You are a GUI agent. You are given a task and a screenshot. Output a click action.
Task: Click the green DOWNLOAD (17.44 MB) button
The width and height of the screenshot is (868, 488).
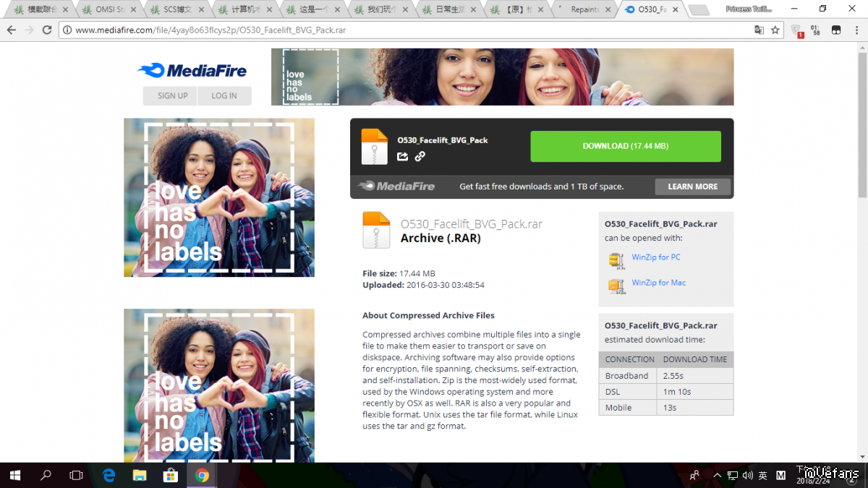(x=625, y=146)
